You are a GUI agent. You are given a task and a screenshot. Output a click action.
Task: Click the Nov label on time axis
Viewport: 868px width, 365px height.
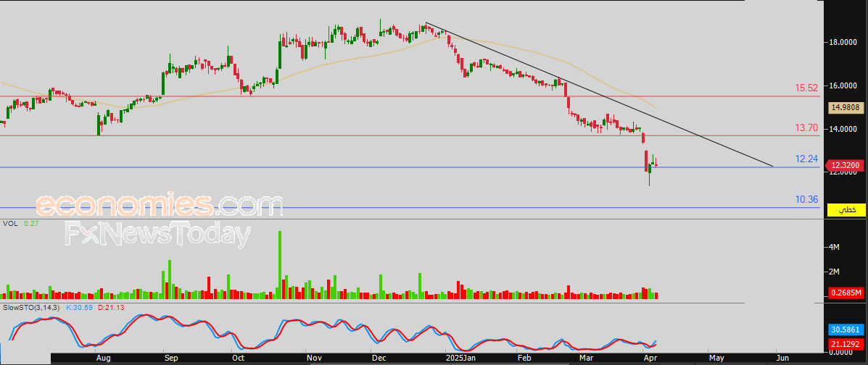313,358
